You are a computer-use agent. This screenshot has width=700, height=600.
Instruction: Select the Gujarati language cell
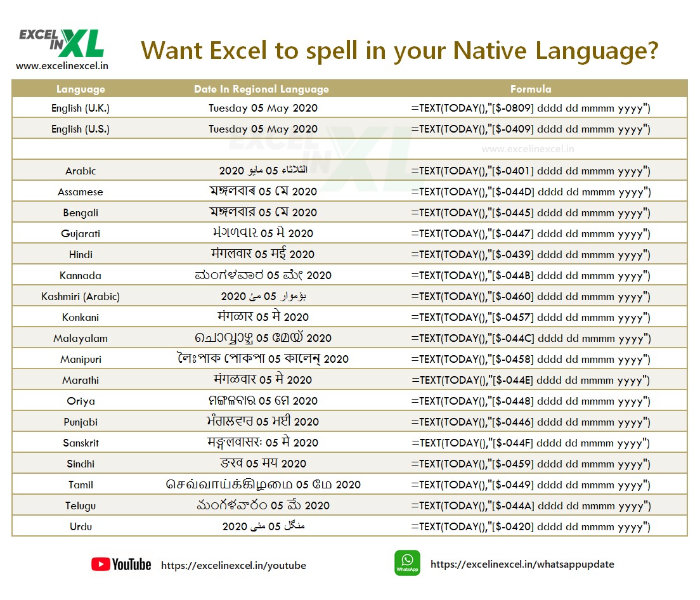pos(81,234)
